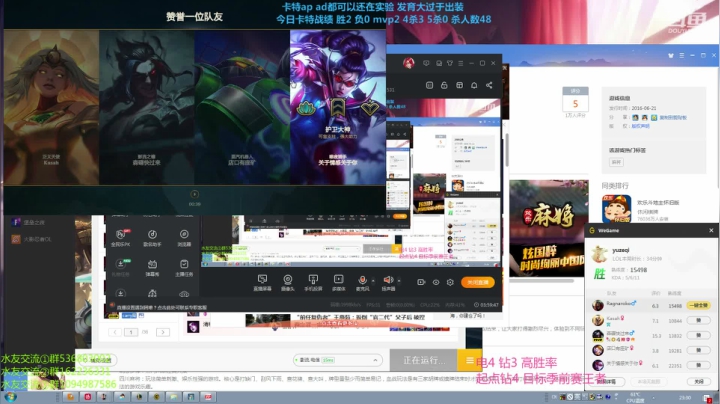Click the streamer avatar in title bar
This screenshot has width=720, height=404.
click(409, 63)
